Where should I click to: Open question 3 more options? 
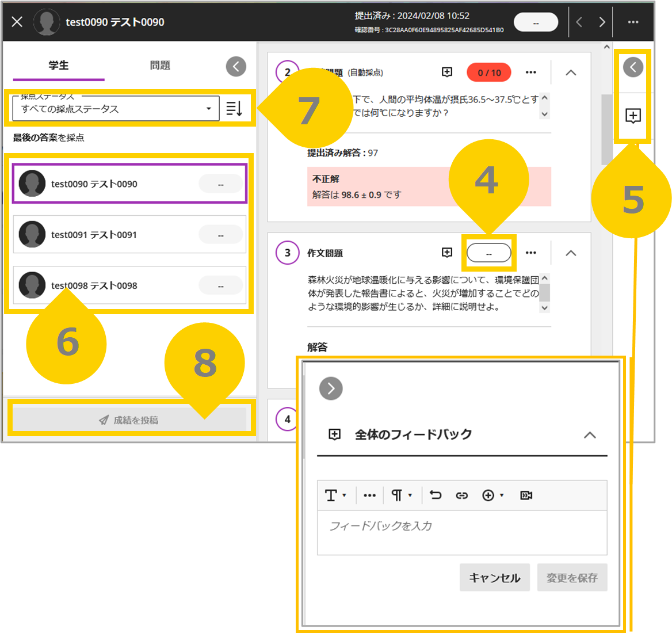(530, 253)
